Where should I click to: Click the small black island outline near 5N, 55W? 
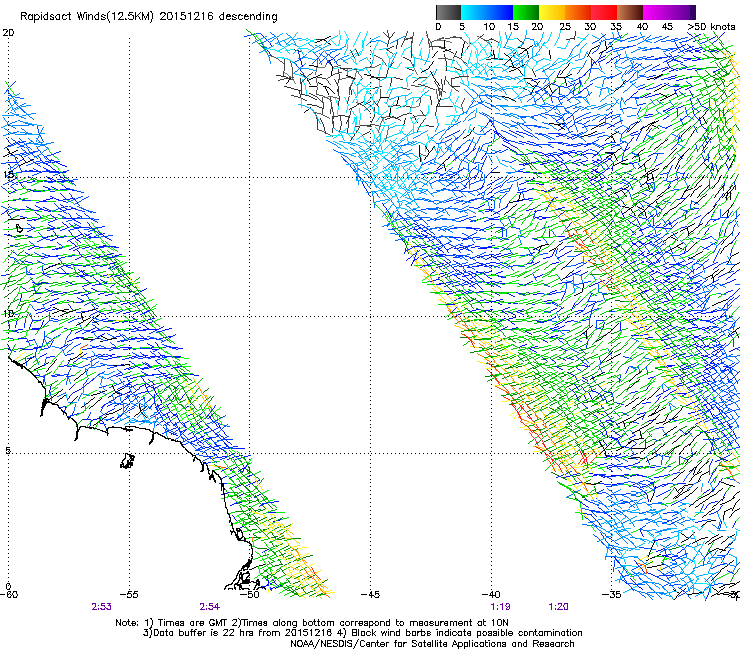coord(127,461)
